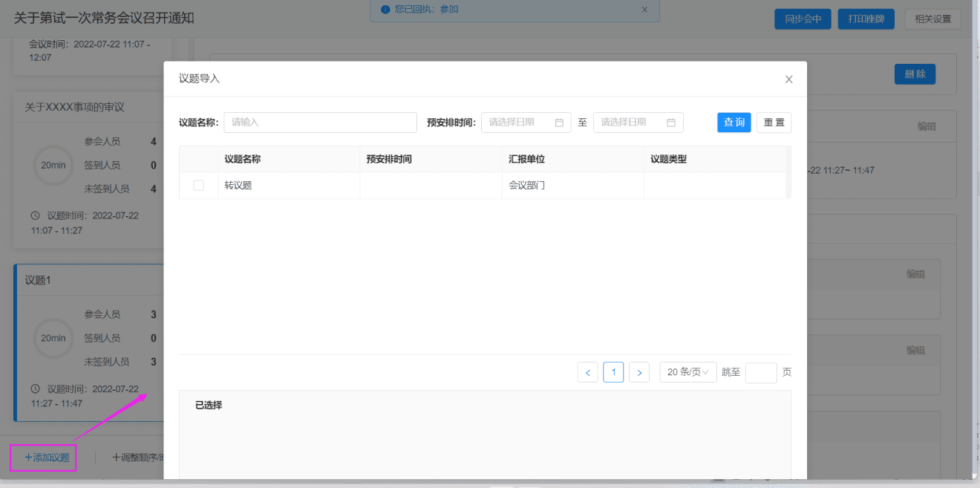Click the 重置 button
The width and height of the screenshot is (980, 488).
coord(774,123)
